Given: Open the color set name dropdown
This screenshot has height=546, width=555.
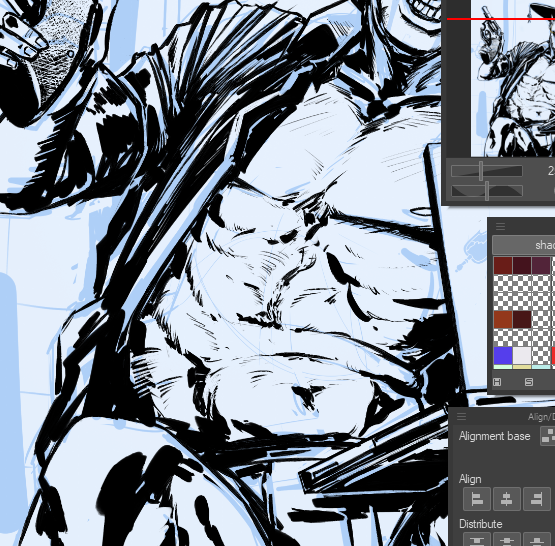Looking at the screenshot, I should tap(524, 245).
